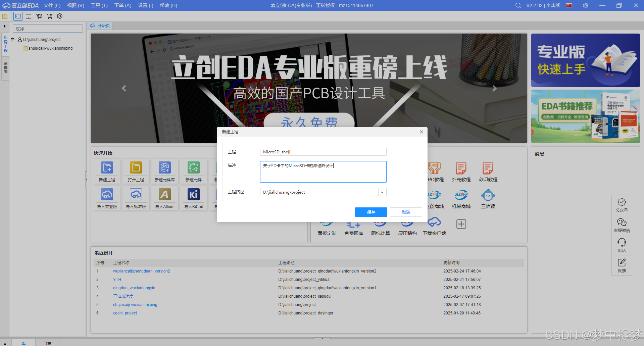Click the 更新时间 column header

tap(451, 263)
